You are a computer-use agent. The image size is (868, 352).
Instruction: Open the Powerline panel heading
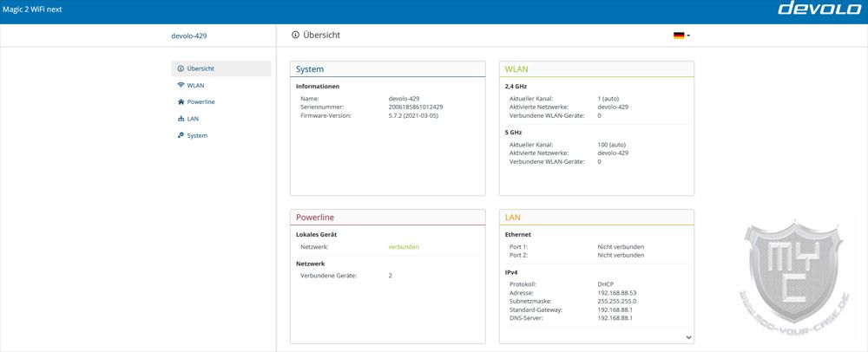(x=314, y=217)
